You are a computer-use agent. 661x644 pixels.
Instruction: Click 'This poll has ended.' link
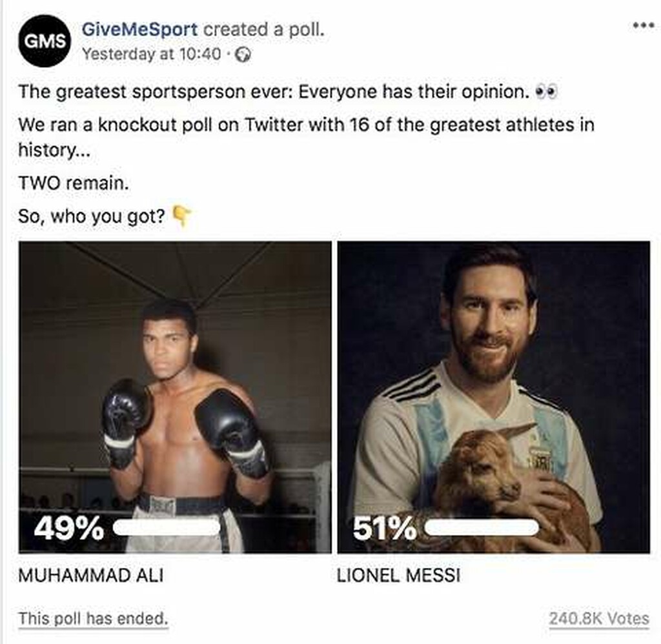(93, 619)
